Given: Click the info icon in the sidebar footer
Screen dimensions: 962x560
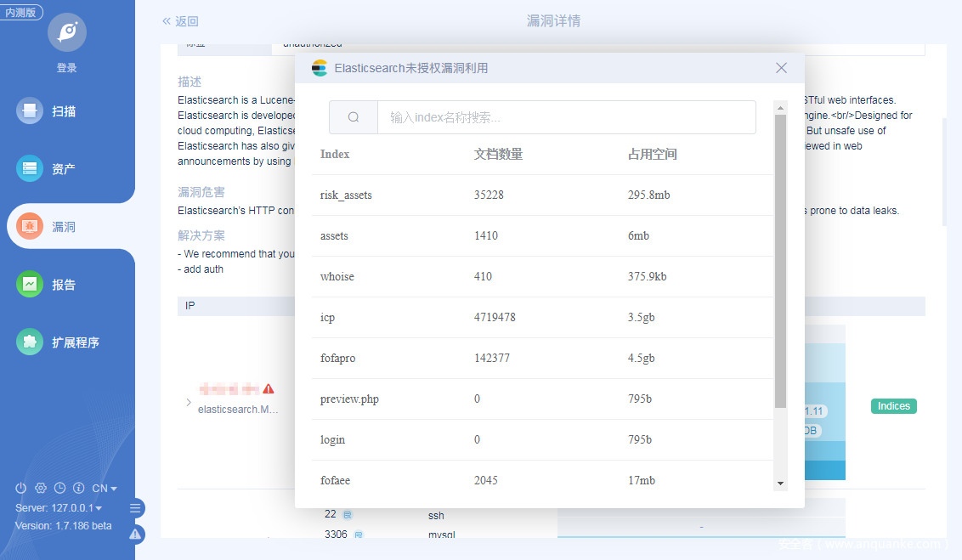Looking at the screenshot, I should (x=78, y=489).
